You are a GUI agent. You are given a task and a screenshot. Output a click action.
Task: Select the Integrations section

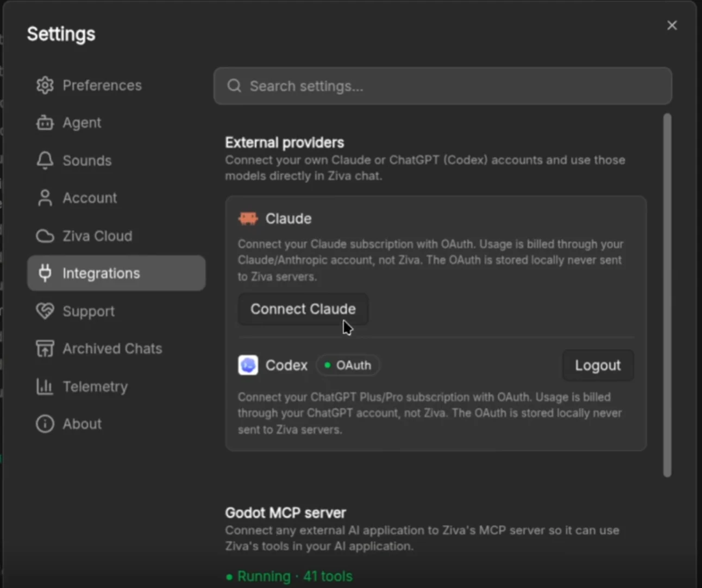coord(116,273)
